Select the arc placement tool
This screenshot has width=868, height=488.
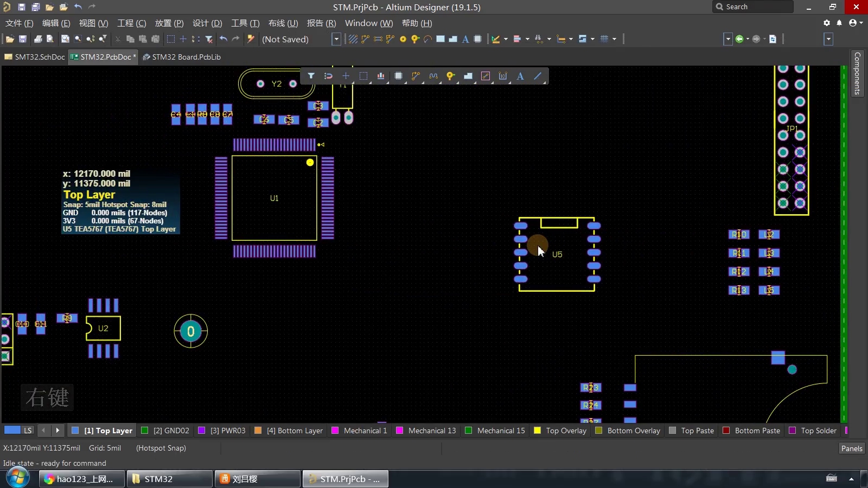[427, 39]
